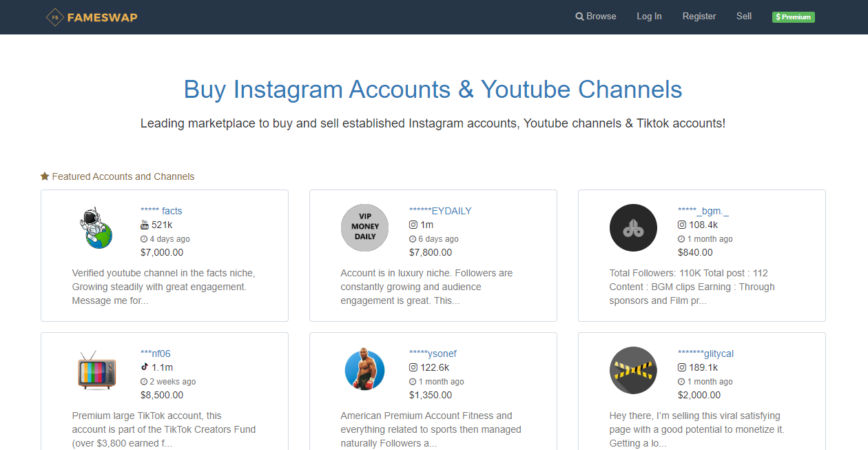Image resolution: width=868 pixels, height=450 pixels.
Task: Click the star icon beside Featured Accounts
Action: [x=45, y=176]
